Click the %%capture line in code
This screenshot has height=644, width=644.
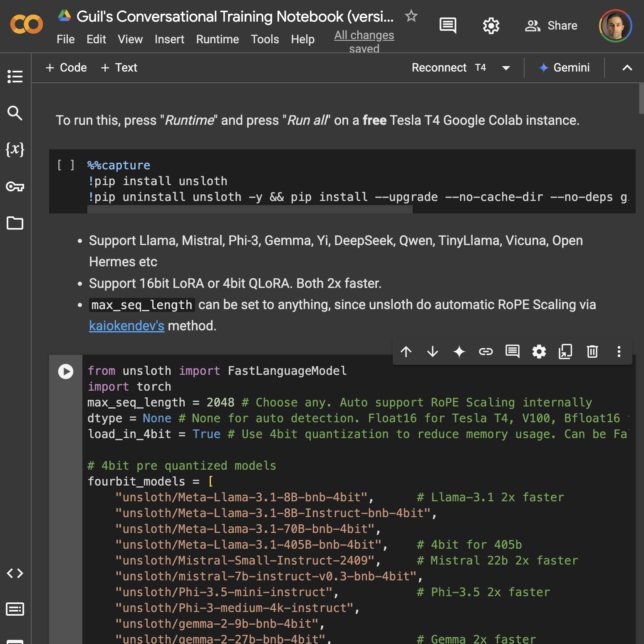click(x=119, y=165)
